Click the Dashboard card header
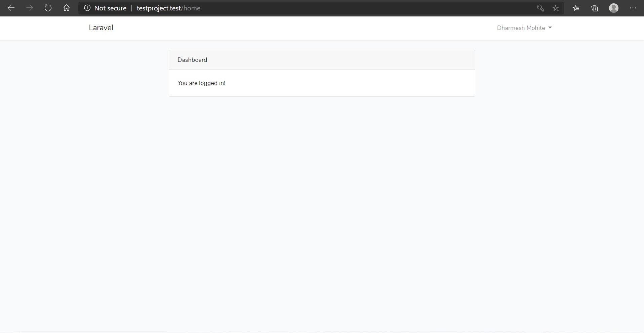Image resolution: width=644 pixels, height=333 pixels. (322, 60)
